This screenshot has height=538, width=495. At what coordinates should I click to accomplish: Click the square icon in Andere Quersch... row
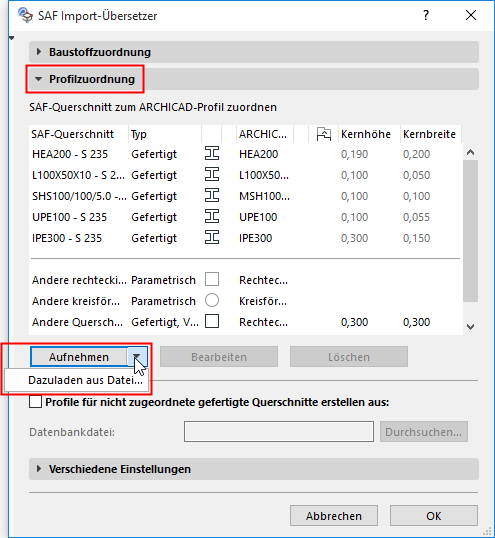[x=212, y=321]
